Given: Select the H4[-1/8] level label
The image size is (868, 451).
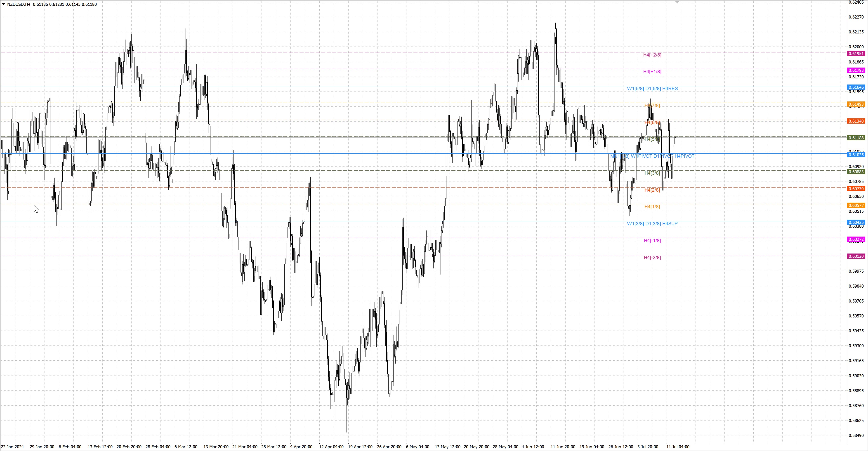Looking at the screenshot, I should point(652,240).
